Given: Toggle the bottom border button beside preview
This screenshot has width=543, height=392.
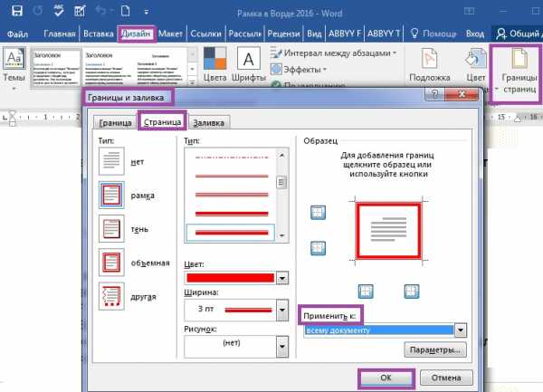Looking at the screenshot, I should (318, 248).
